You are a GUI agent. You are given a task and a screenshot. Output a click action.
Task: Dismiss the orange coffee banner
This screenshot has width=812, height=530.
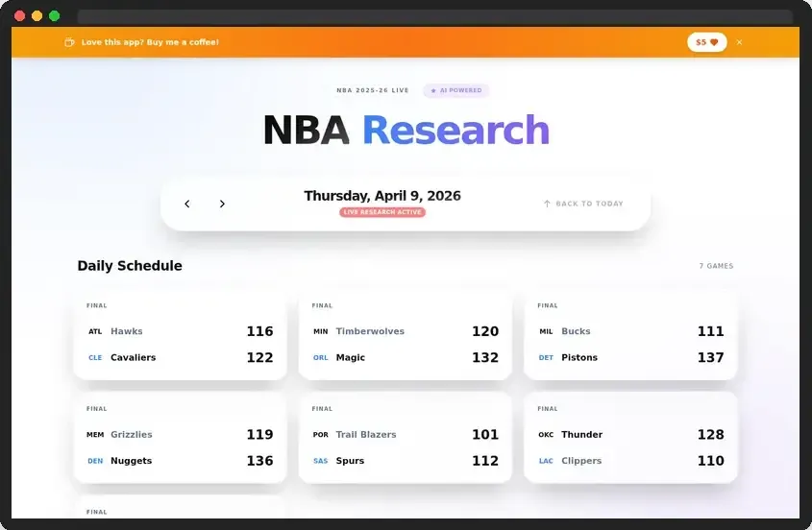click(x=739, y=42)
